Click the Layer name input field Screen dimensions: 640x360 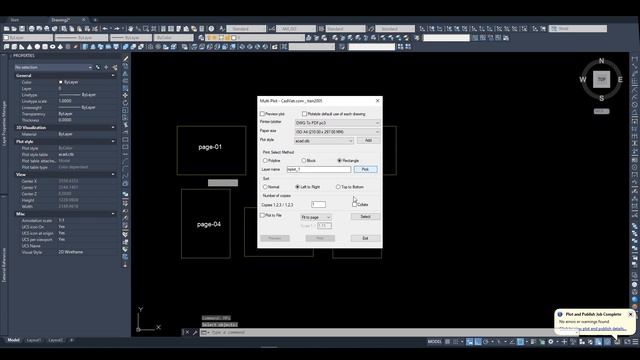319,169
